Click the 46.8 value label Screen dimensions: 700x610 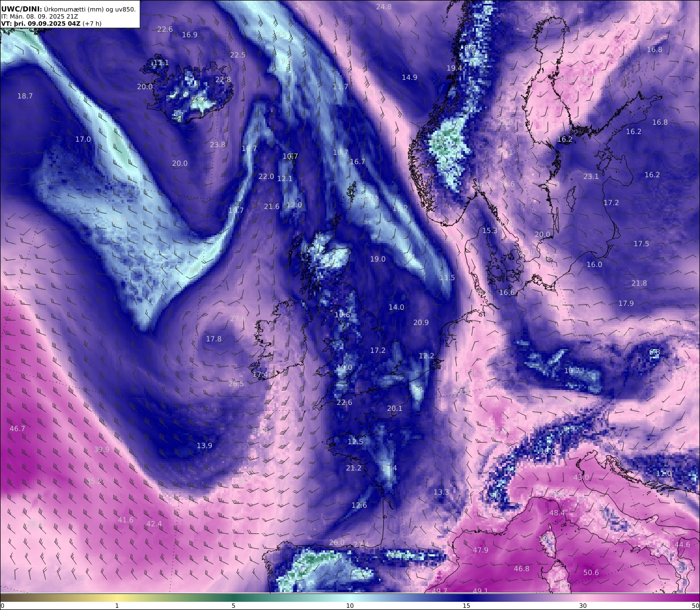click(x=522, y=568)
